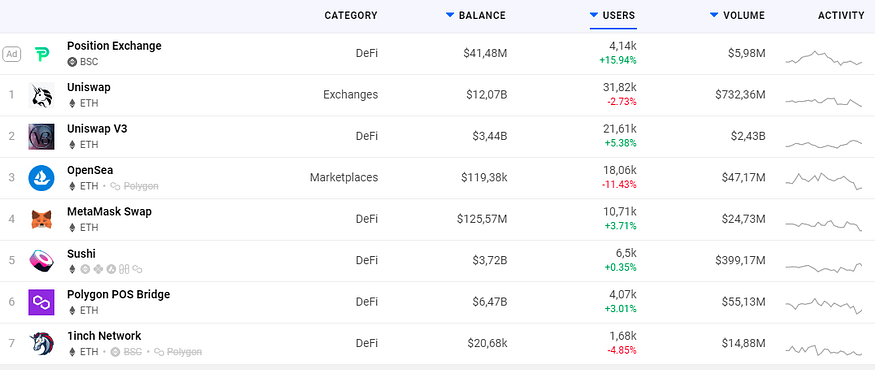875x370 pixels.
Task: Open the Position Exchange dapp page
Action: click(x=114, y=46)
